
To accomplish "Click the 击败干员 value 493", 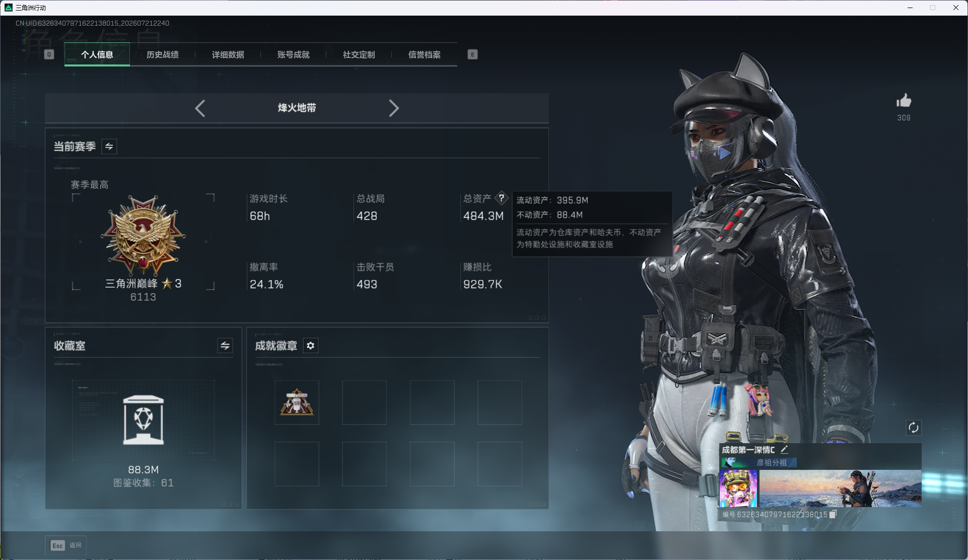I will 367,285.
